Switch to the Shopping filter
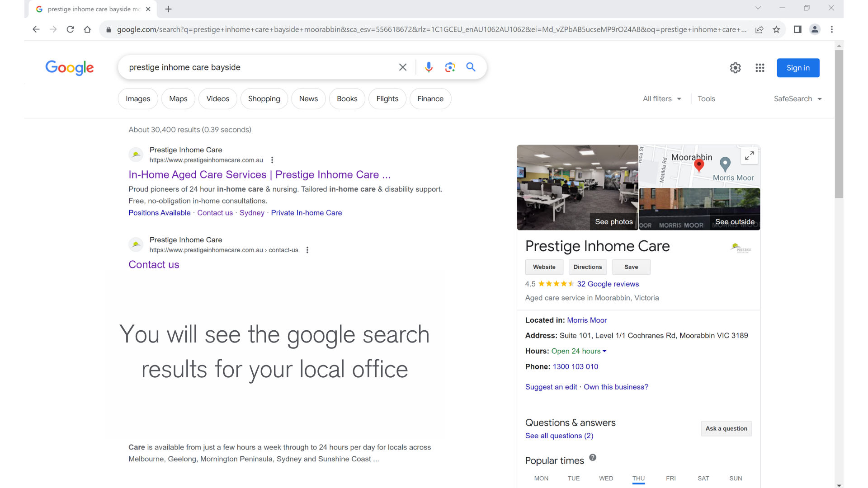This screenshot has height=488, width=868. (x=264, y=99)
